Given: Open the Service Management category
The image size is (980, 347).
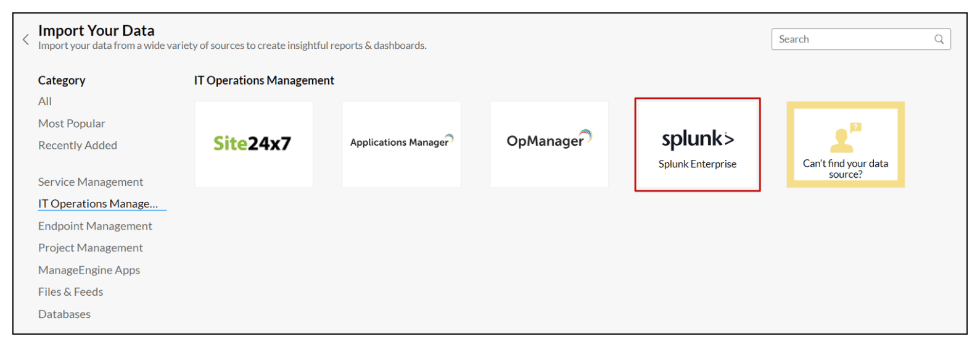Looking at the screenshot, I should 91,182.
